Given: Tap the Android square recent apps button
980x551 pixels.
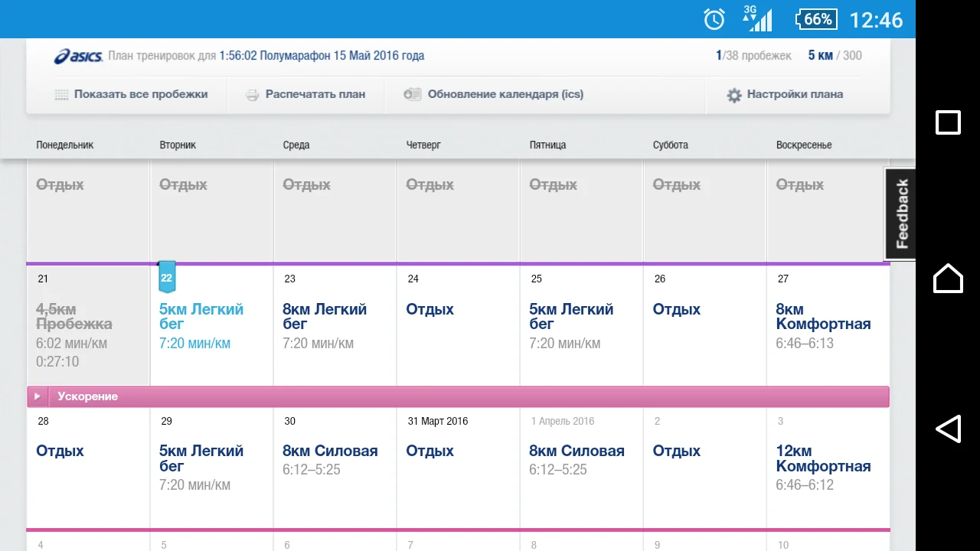Looking at the screenshot, I should [948, 122].
